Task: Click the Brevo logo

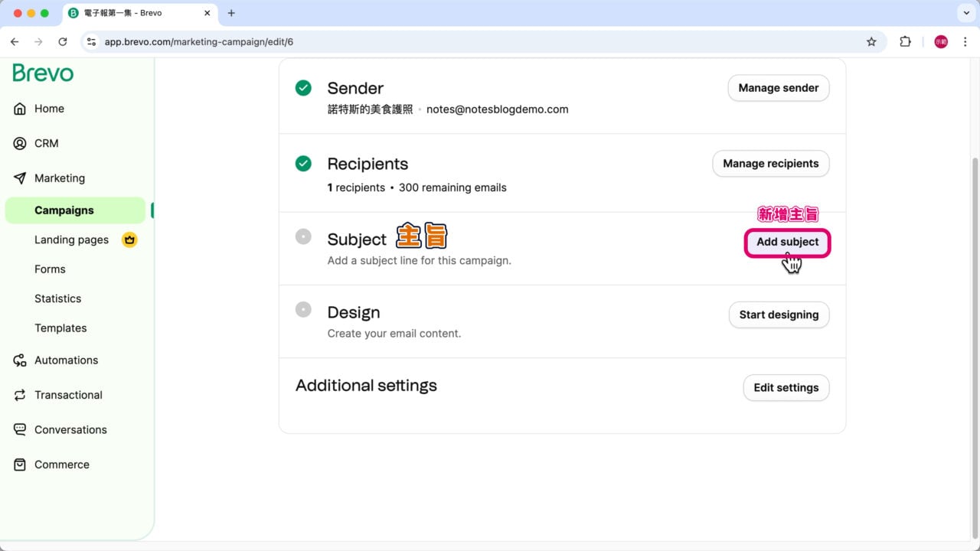Action: pos(43,73)
